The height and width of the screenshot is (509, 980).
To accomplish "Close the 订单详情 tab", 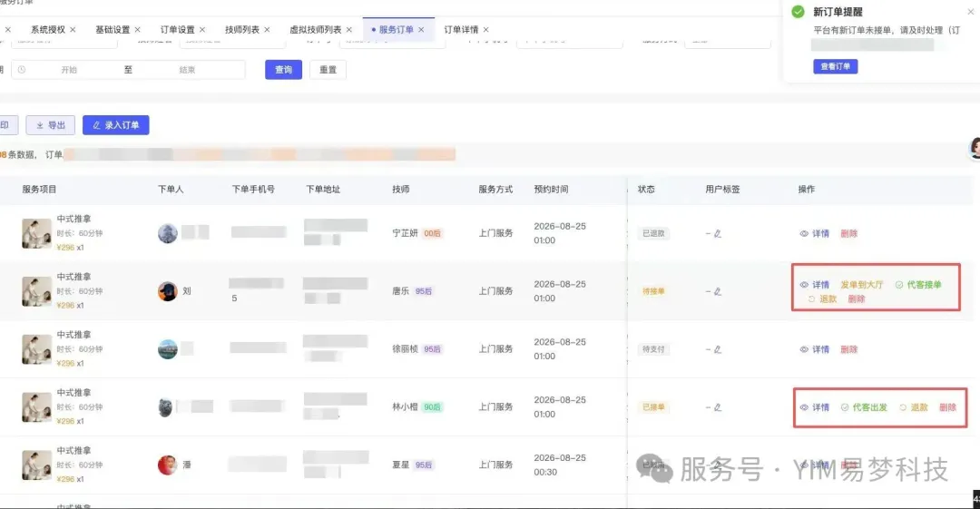I will pos(486,29).
